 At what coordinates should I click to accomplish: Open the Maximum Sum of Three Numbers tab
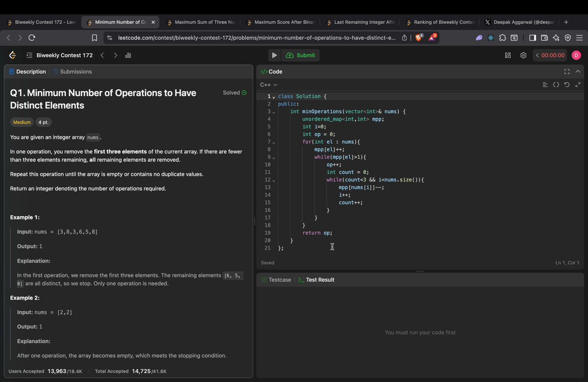coord(201,22)
